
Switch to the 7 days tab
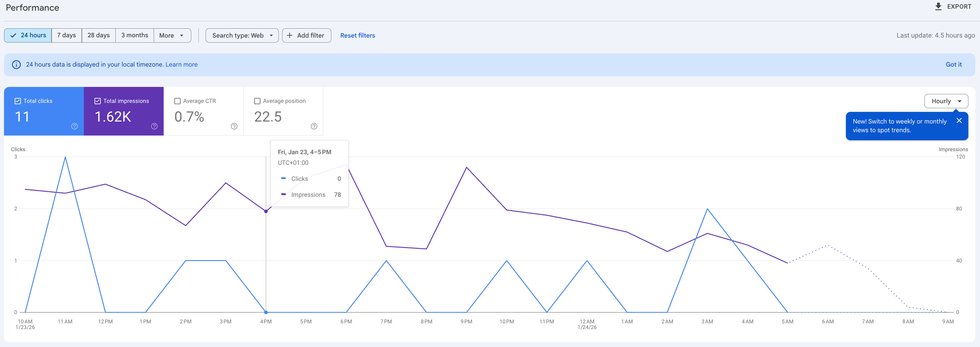click(x=67, y=35)
